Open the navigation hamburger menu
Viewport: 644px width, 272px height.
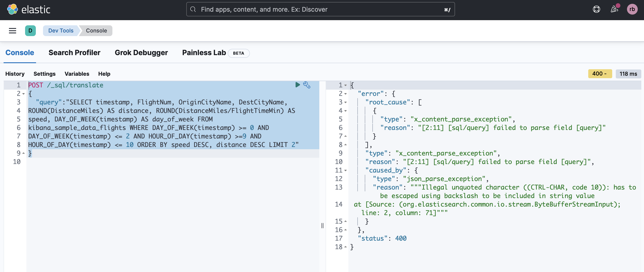click(12, 30)
